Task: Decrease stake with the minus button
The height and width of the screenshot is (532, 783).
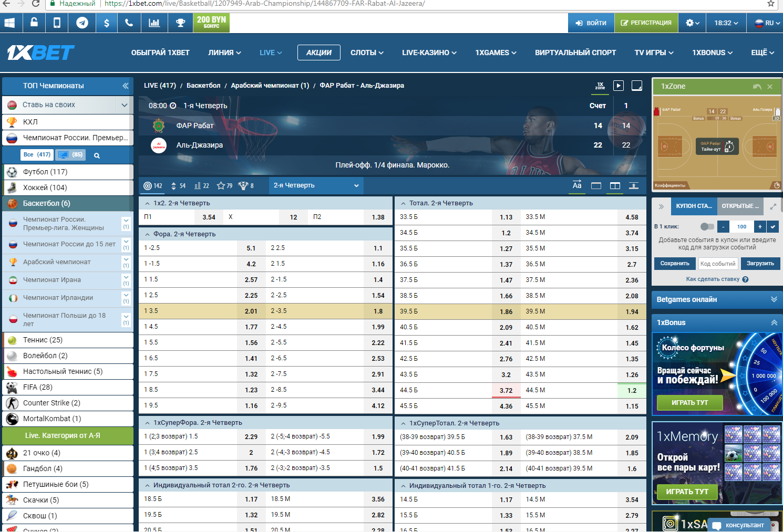Action: click(723, 226)
